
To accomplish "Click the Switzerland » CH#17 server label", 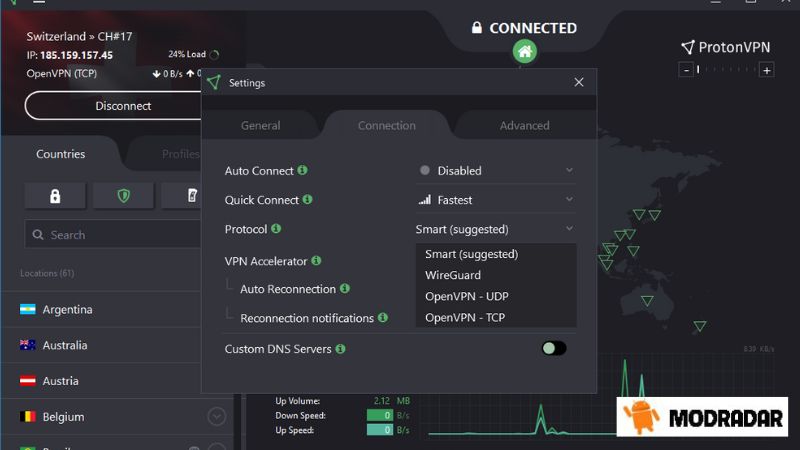I will coord(79,37).
